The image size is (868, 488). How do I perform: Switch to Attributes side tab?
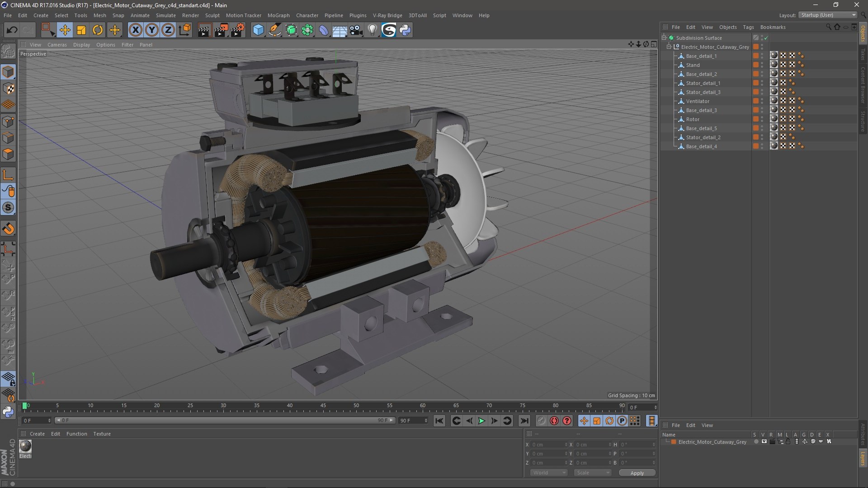(x=863, y=434)
